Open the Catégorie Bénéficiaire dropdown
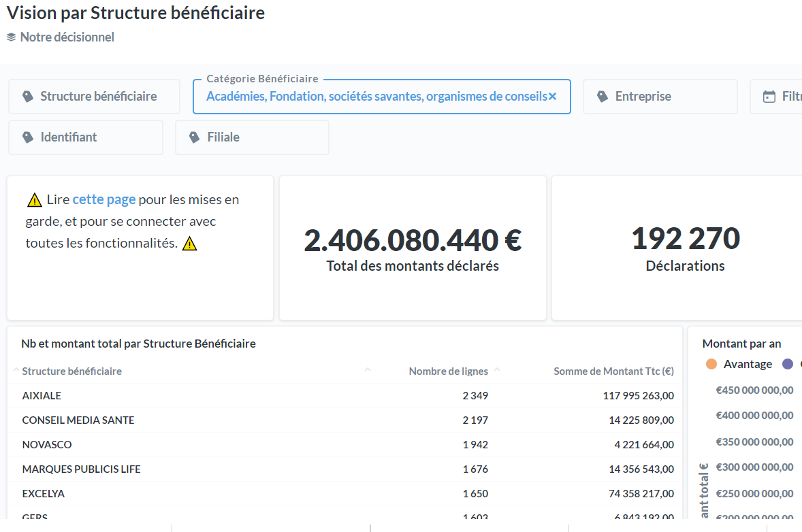Screen dimensions: 802x532 pyautogui.click(x=376, y=97)
